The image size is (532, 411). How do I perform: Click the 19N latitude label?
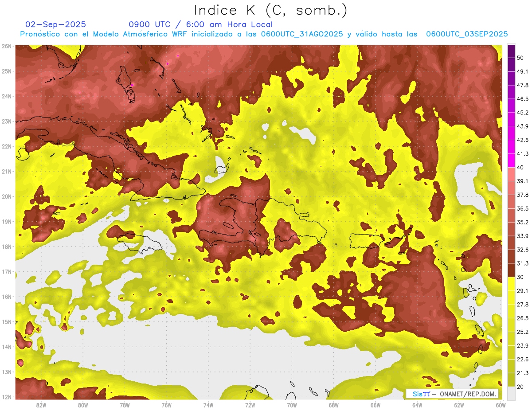[x=7, y=222]
